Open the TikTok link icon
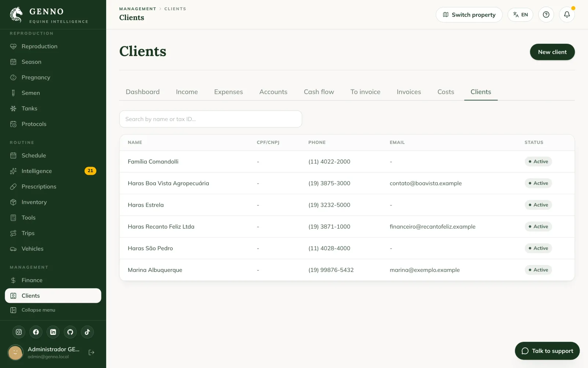The width and height of the screenshot is (588, 368). [x=87, y=332]
